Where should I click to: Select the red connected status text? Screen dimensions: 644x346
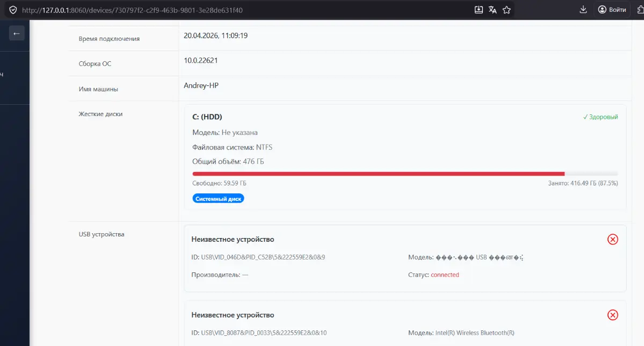click(x=445, y=275)
